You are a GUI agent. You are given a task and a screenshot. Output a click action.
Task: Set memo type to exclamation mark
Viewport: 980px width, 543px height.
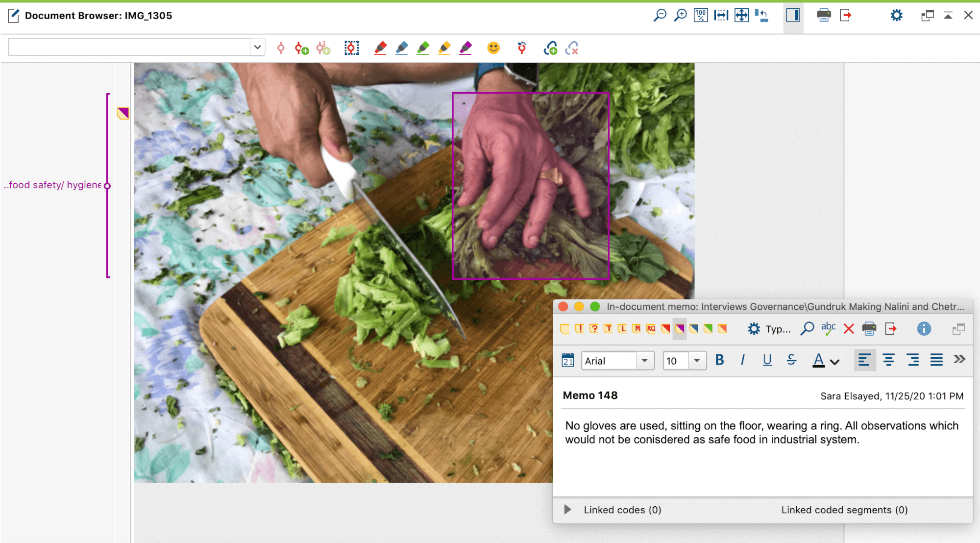pos(579,328)
